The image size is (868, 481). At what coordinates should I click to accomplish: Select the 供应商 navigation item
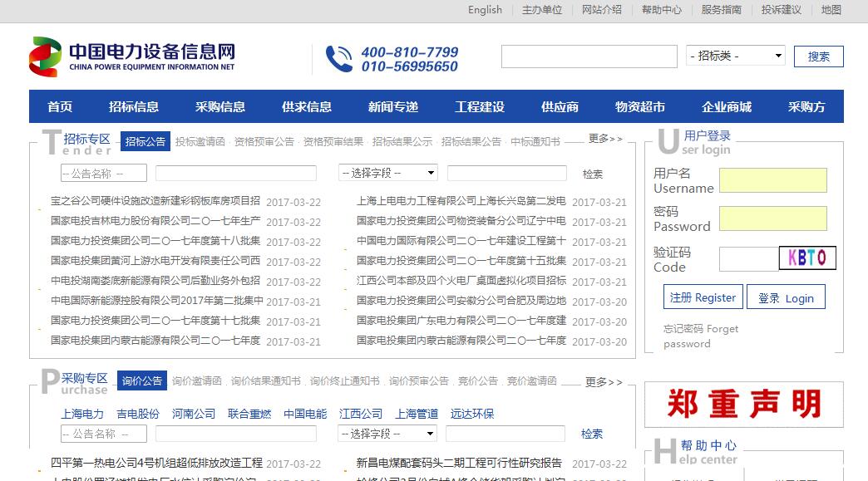[x=560, y=107]
